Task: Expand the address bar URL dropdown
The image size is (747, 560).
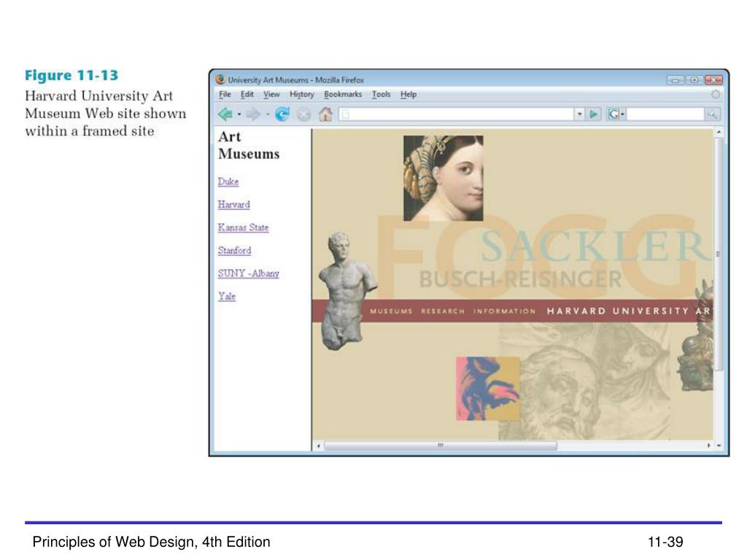Action: point(579,114)
